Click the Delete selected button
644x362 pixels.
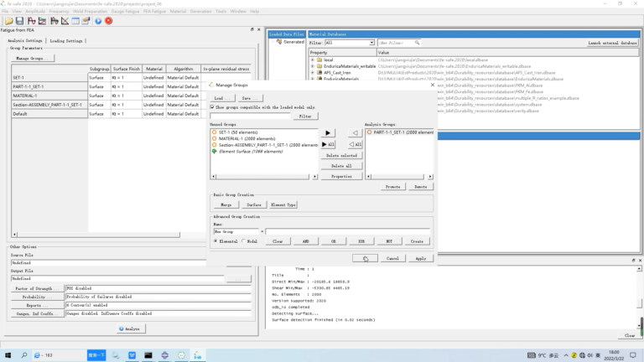(342, 156)
